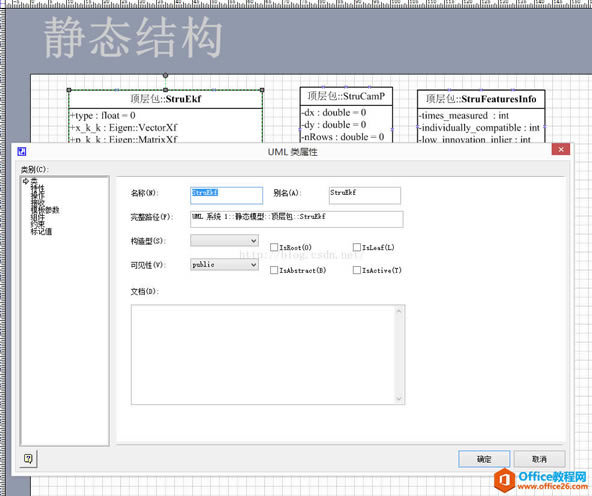592x496 pixels.
Task: Select the StruFeaturesInfo class shape header
Action: (x=481, y=99)
